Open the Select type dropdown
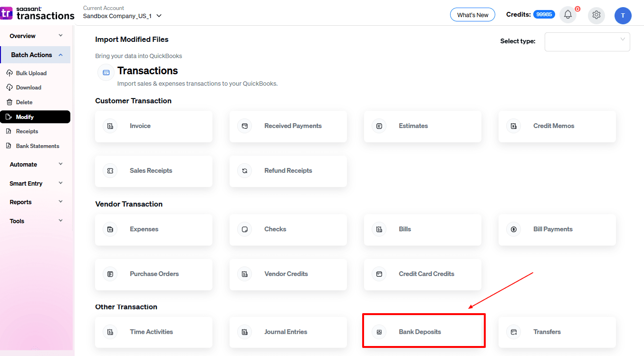The width and height of the screenshot is (644, 356). [x=587, y=41]
